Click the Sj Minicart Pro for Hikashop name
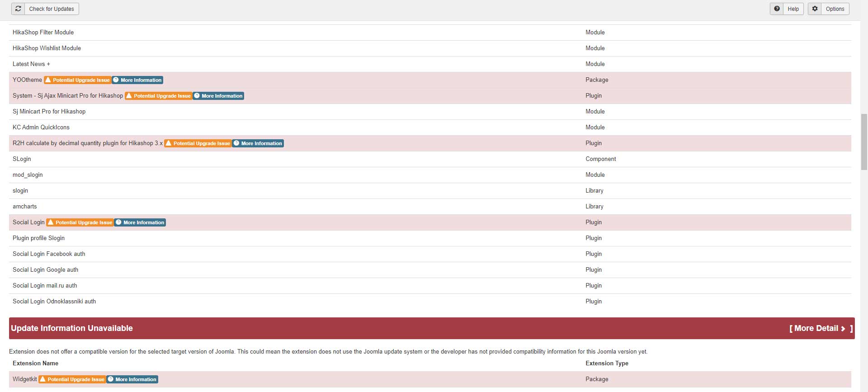The height and width of the screenshot is (392, 868). pos(49,111)
